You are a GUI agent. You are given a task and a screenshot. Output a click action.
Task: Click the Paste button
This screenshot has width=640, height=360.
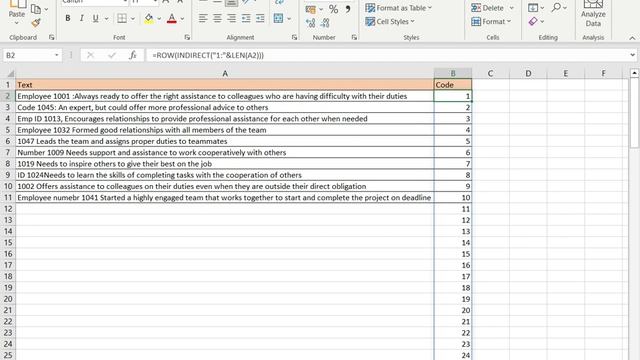[17, 11]
